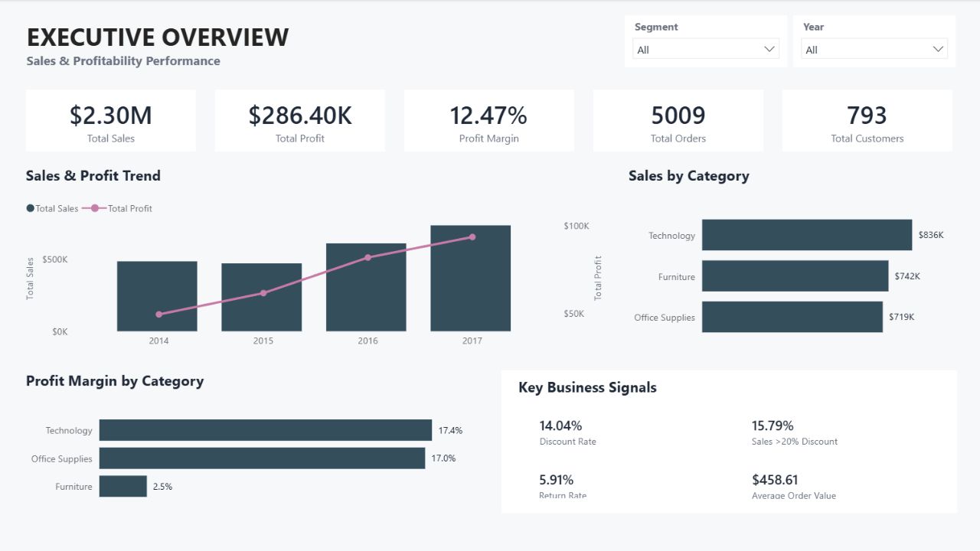Viewport: 980px width, 551px height.
Task: Click the Technology bar in Sales by Category
Action: click(807, 235)
